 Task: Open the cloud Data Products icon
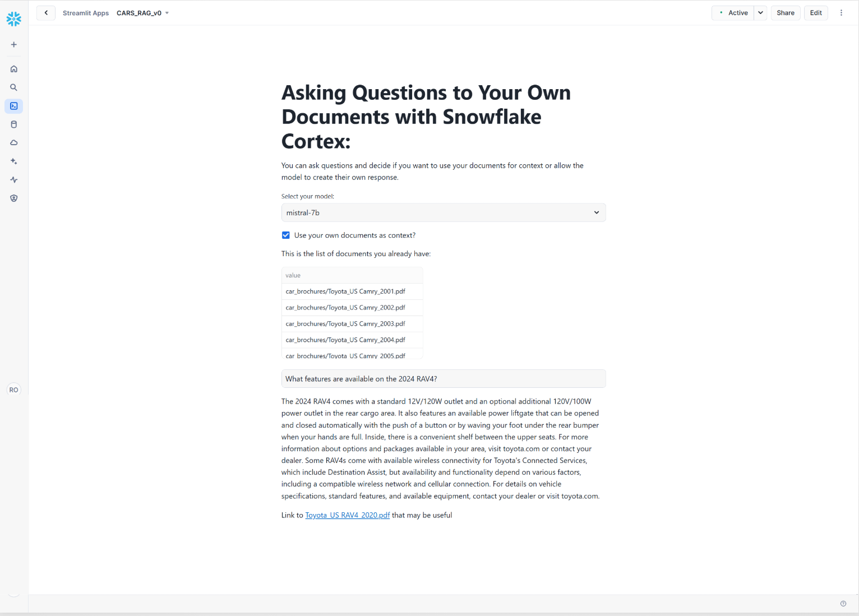14,143
